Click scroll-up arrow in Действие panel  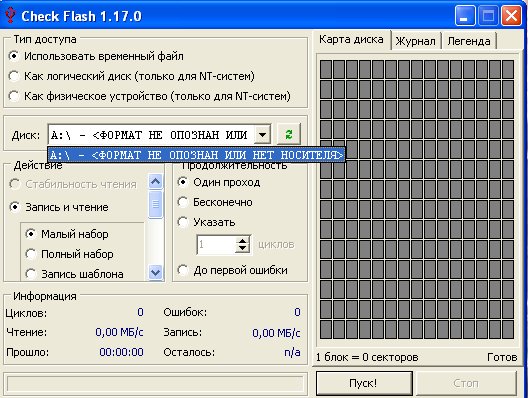[x=156, y=182]
